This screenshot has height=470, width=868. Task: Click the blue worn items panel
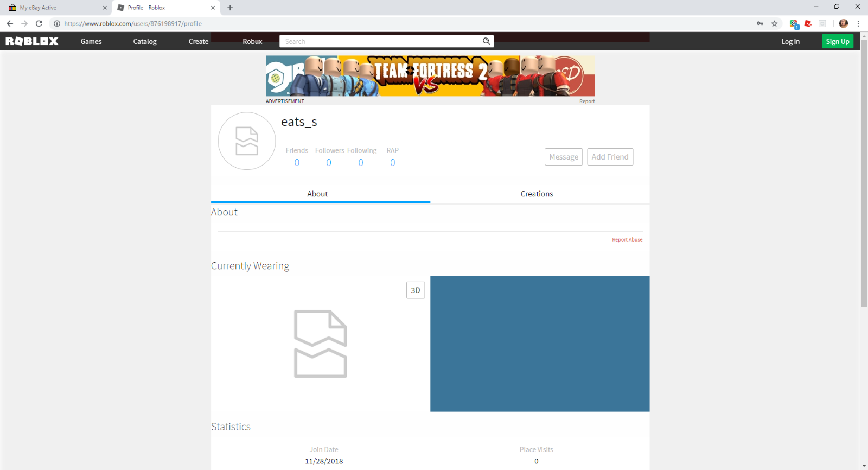click(540, 344)
